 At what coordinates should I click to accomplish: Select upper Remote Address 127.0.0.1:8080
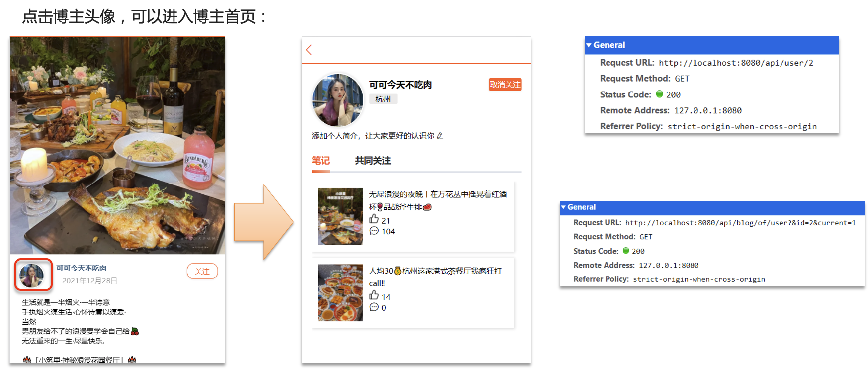click(x=707, y=110)
